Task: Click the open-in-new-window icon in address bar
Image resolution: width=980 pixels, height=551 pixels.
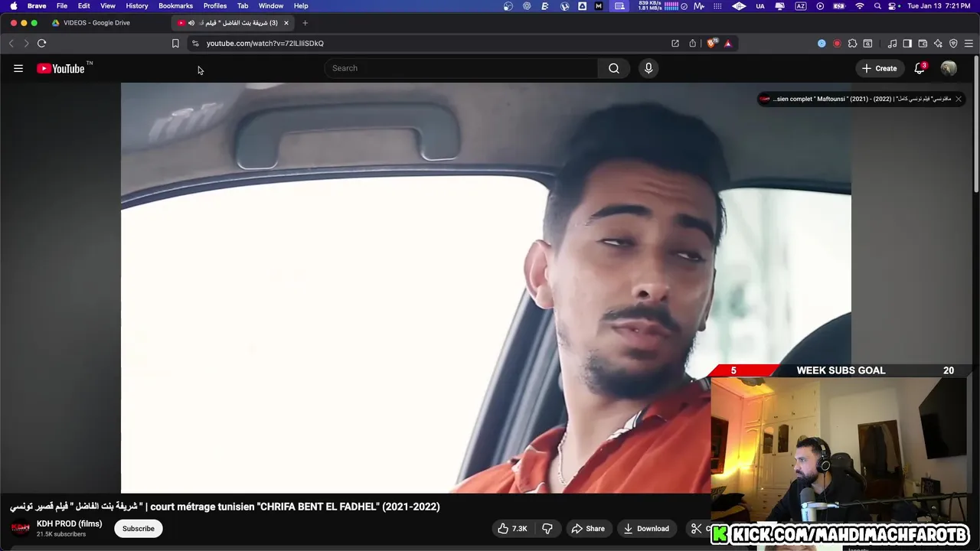Action: point(675,44)
